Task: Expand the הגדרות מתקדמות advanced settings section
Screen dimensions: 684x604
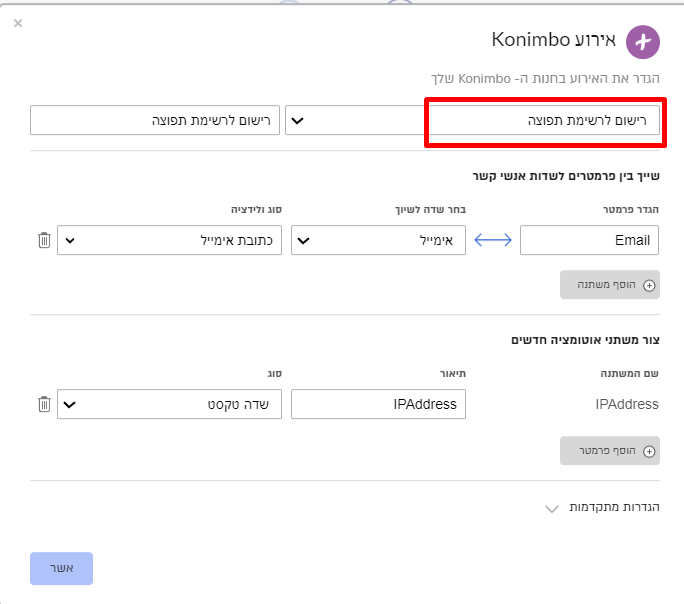Action: [602, 507]
